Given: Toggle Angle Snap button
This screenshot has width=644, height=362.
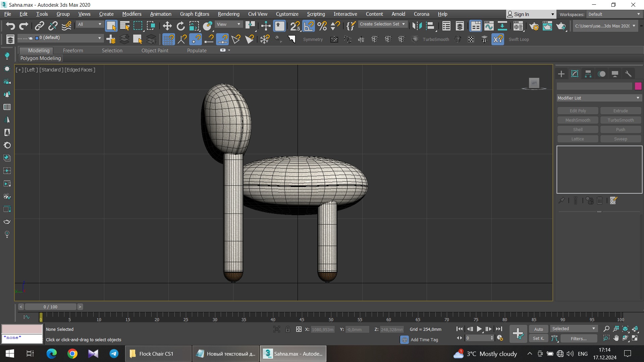Looking at the screenshot, I should 309,26.
